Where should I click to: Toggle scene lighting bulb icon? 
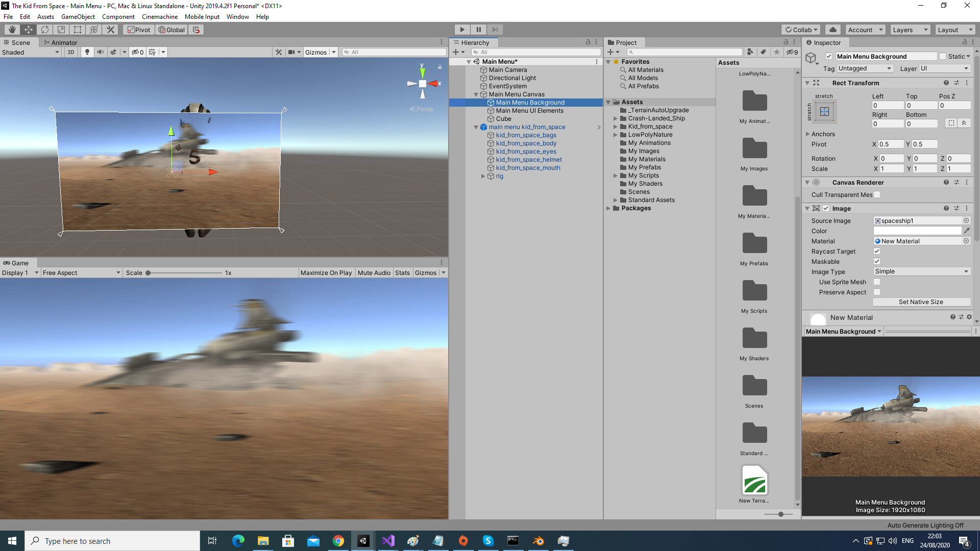(87, 52)
